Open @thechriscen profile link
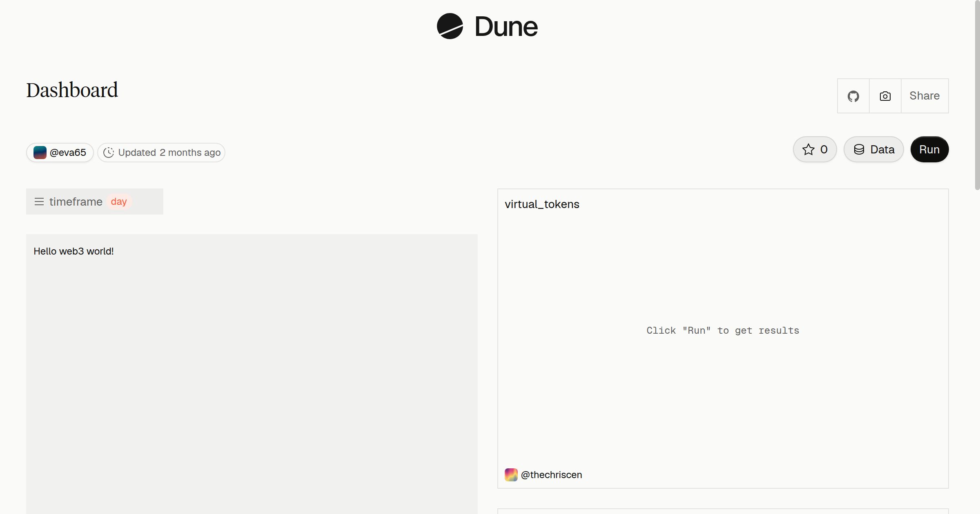The width and height of the screenshot is (980, 514). (x=551, y=475)
